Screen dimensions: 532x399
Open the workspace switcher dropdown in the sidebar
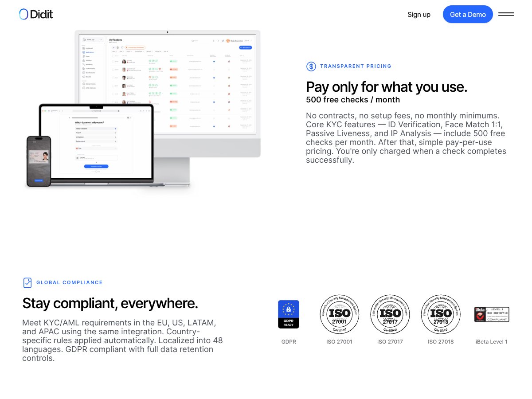92,39
